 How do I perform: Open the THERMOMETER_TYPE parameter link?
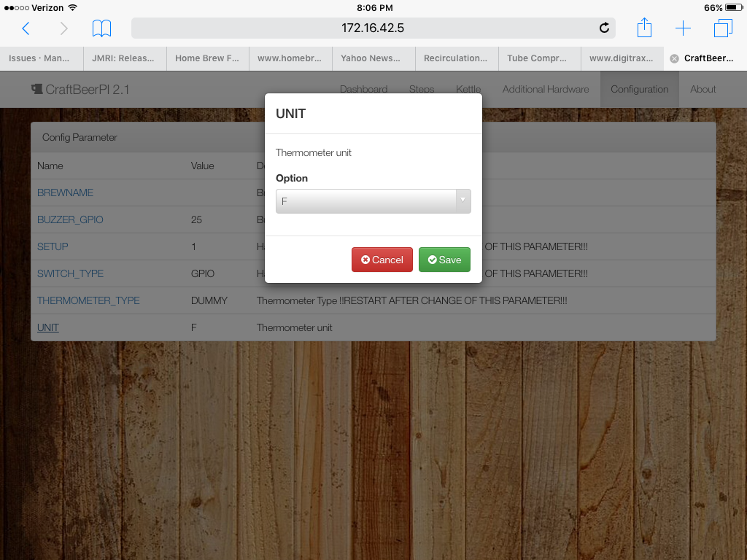[x=88, y=300]
